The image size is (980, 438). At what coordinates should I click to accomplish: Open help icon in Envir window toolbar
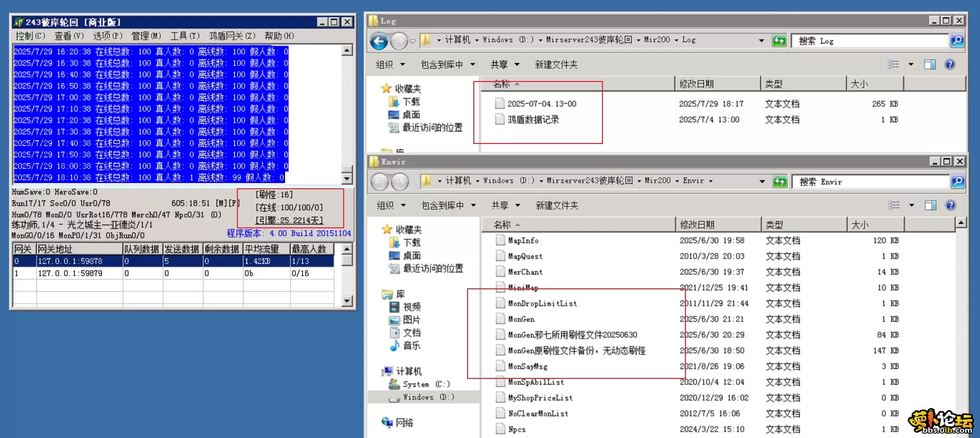click(950, 205)
